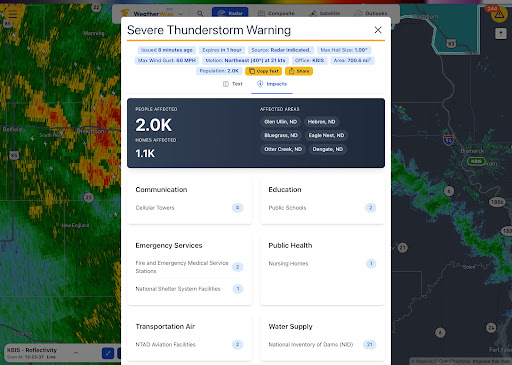The width and height of the screenshot is (512, 365).
Task: Click the WeatherWise logo icon
Action: (125, 13)
